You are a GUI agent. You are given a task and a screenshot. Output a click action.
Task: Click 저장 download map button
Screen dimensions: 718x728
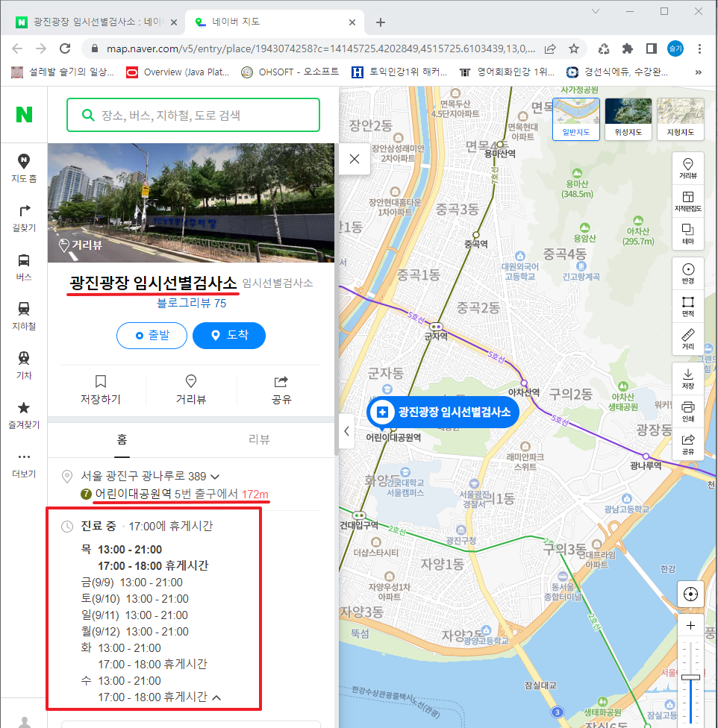tap(688, 378)
